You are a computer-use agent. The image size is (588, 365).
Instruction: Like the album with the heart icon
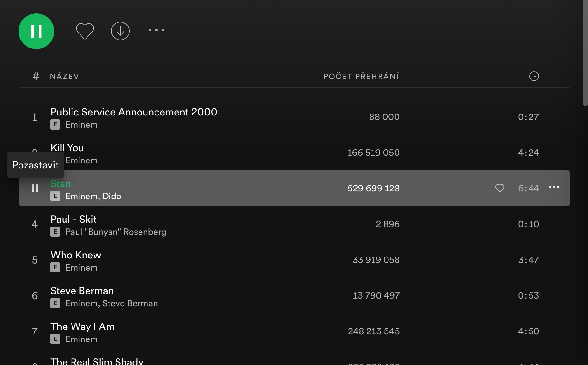click(85, 31)
